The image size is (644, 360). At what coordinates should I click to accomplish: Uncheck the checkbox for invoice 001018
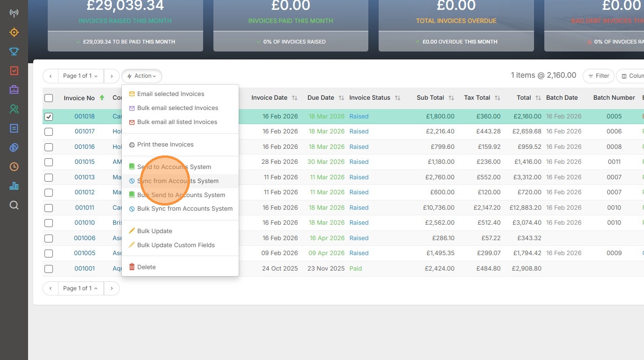49,117
